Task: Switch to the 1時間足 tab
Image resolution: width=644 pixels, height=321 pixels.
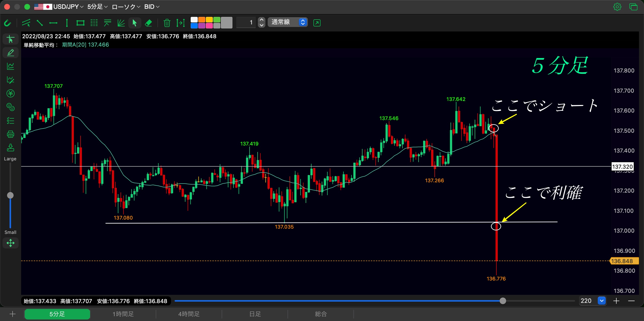Action: tap(123, 314)
